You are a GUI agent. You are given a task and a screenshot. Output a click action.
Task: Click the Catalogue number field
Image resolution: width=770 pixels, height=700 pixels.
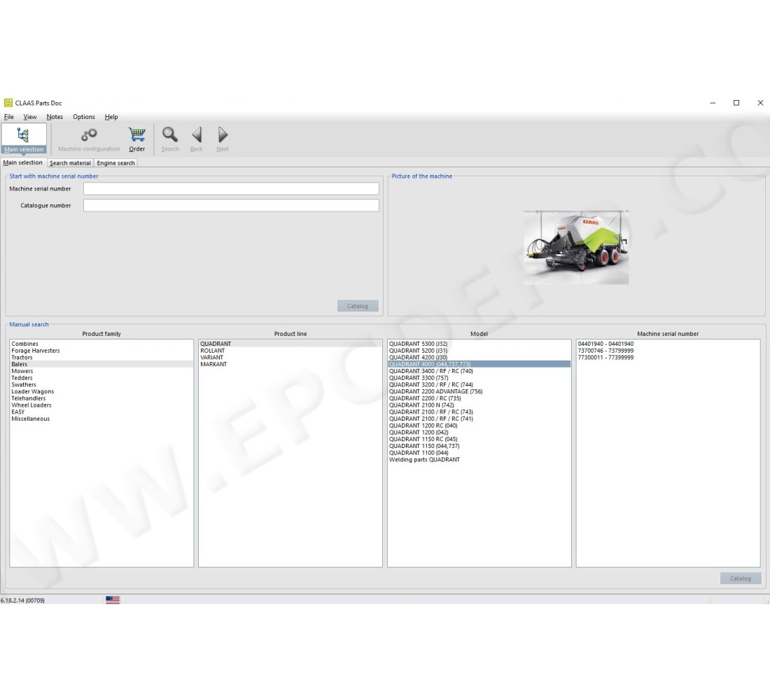pyautogui.click(x=231, y=205)
